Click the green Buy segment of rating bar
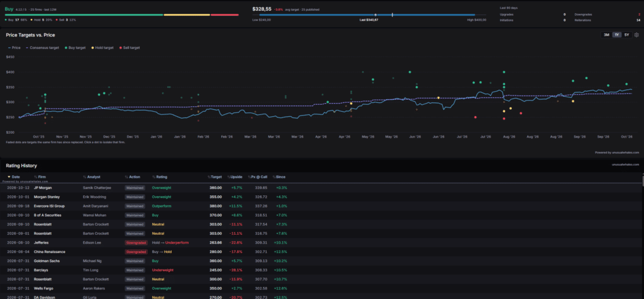 [x=84, y=15]
